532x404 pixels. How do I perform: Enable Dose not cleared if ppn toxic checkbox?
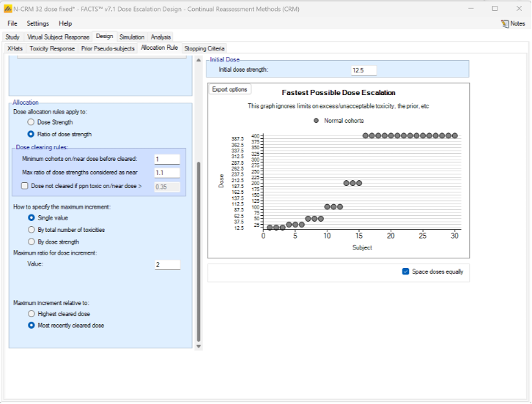click(x=26, y=187)
